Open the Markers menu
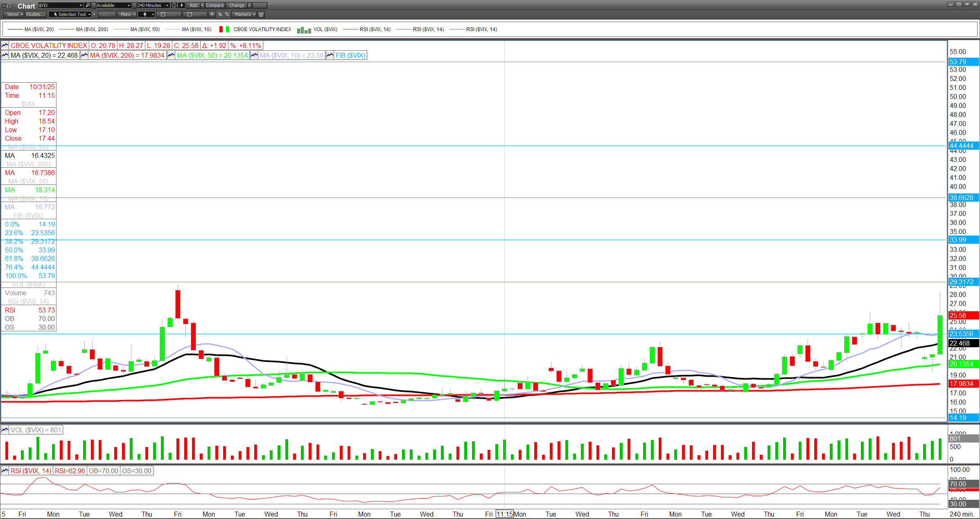Viewport: 980px width, 519px height. point(244,14)
